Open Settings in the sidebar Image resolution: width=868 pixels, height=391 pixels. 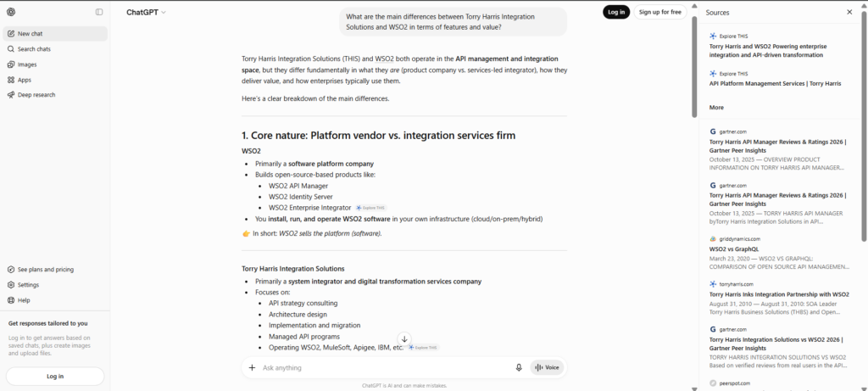point(55,285)
